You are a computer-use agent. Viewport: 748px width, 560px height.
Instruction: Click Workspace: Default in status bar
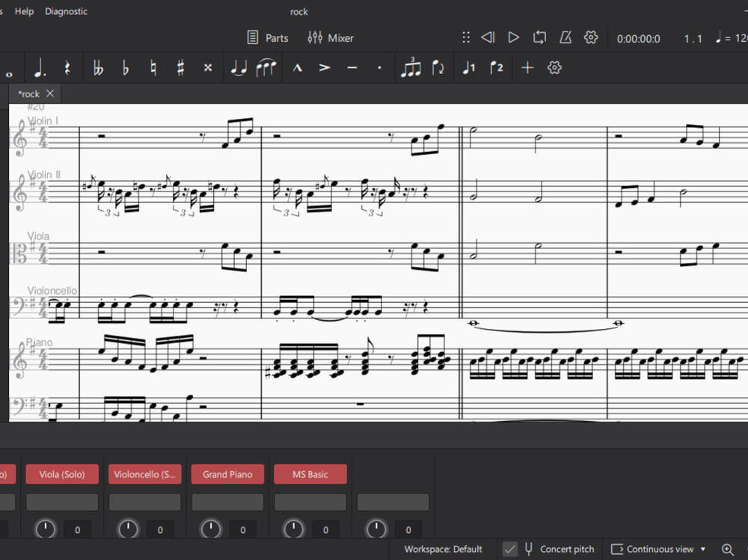pyautogui.click(x=443, y=550)
